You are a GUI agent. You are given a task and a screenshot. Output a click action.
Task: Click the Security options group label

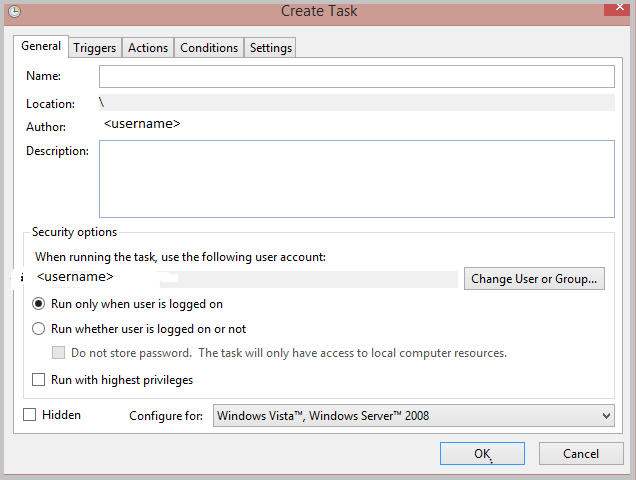(74, 232)
